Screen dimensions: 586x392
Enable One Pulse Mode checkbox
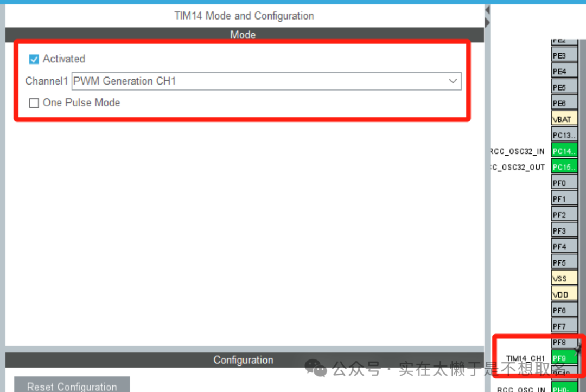tap(34, 103)
